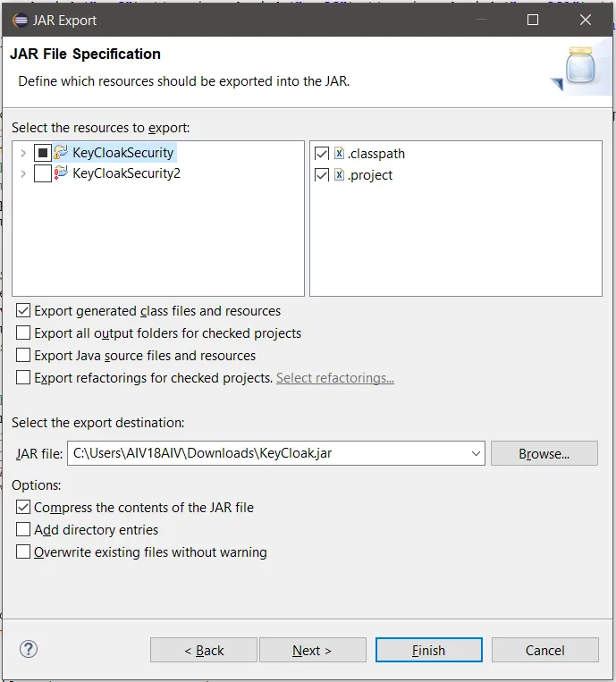616x682 pixels.
Task: Click the Browse... button
Action: tap(544, 453)
